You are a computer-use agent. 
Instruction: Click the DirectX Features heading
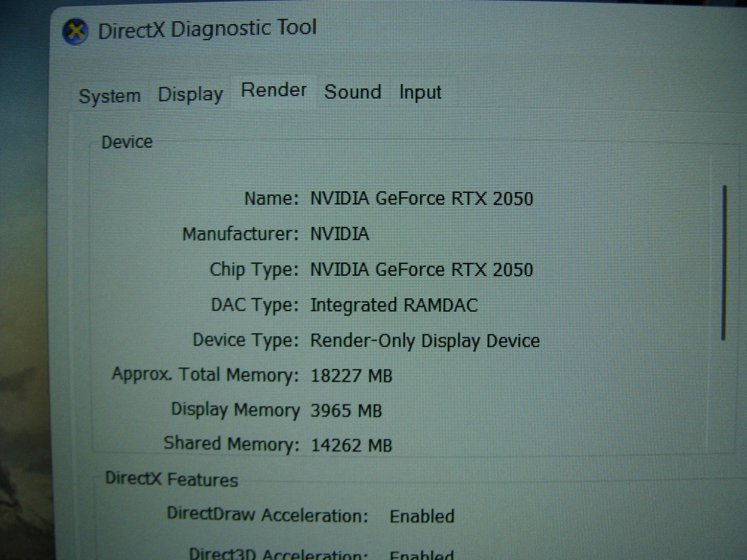coord(171,479)
